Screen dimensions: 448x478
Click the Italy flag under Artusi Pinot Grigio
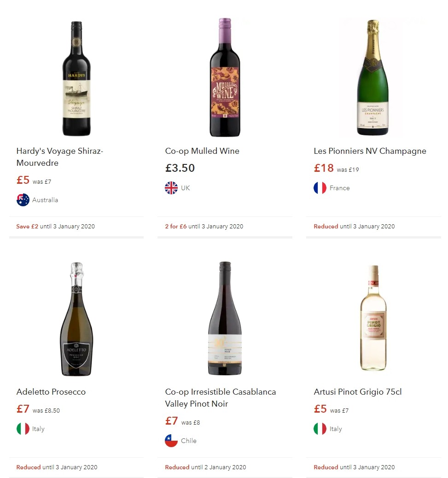point(320,429)
